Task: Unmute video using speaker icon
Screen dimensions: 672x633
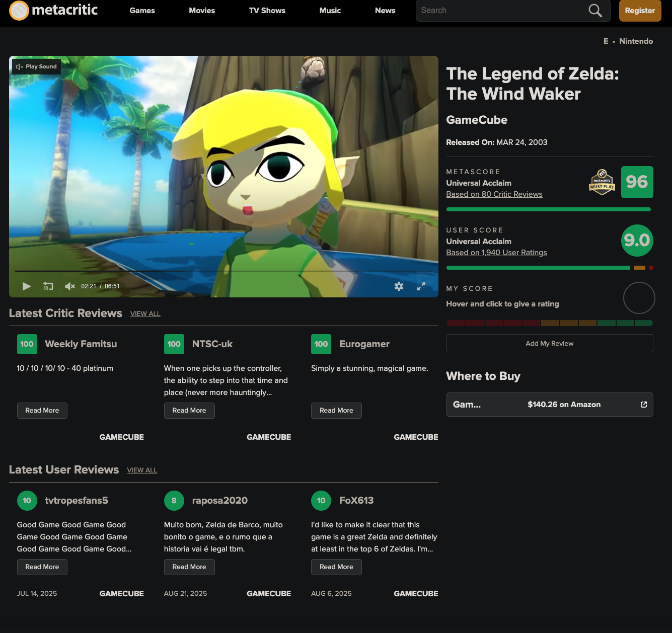Action: tap(70, 286)
